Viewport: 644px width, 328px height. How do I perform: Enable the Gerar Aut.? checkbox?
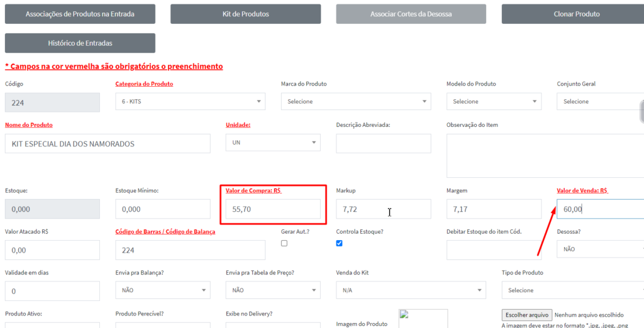pos(284,243)
